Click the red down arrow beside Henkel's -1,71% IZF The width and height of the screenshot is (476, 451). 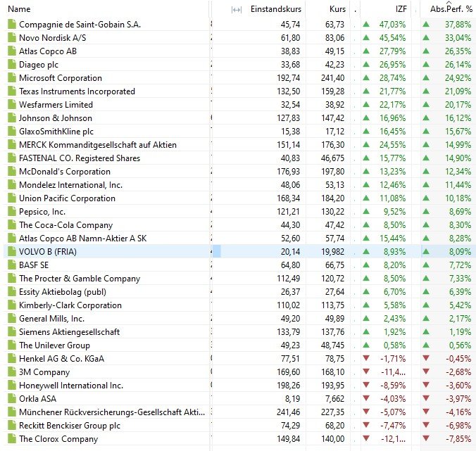[x=366, y=358]
